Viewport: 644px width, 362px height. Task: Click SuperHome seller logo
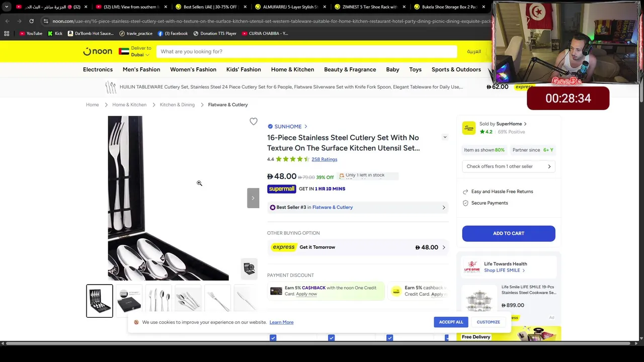coord(469,128)
